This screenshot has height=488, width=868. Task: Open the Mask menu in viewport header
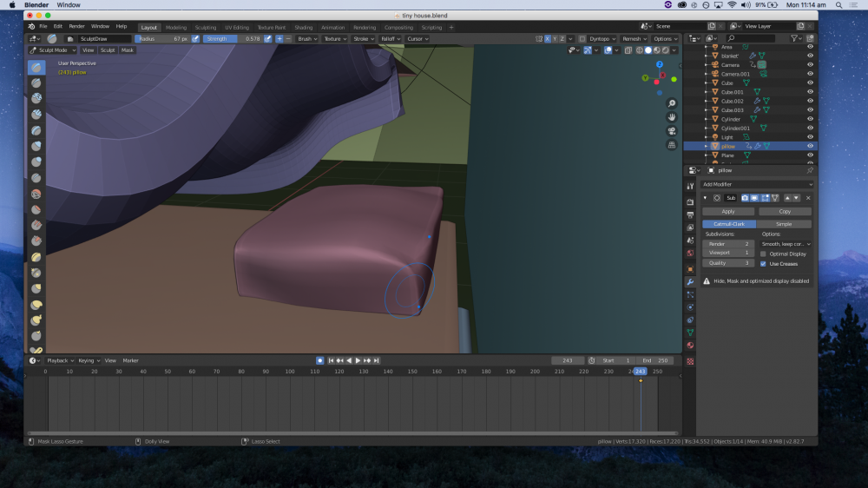click(128, 49)
